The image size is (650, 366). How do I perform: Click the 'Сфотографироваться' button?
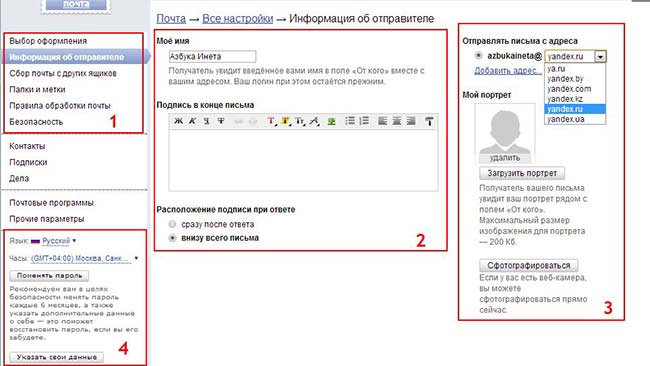(529, 265)
